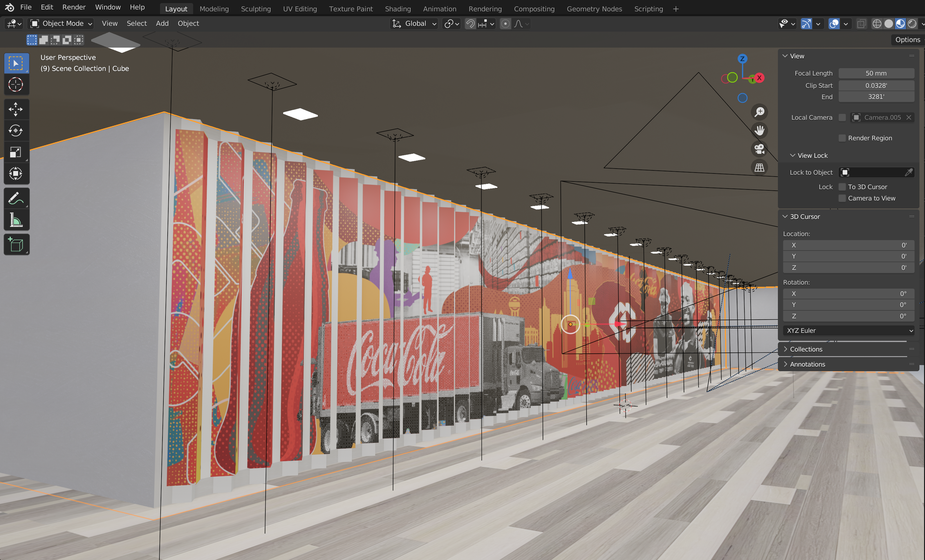Select the 3D Cursor tool
925x560 pixels.
pyautogui.click(x=16, y=85)
